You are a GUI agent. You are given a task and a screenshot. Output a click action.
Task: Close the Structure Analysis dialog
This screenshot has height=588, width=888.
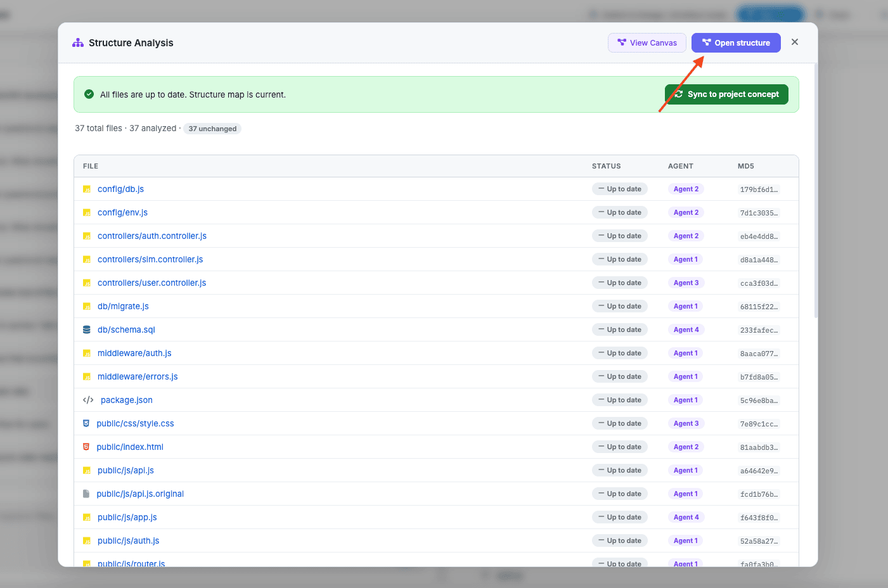[x=795, y=42]
